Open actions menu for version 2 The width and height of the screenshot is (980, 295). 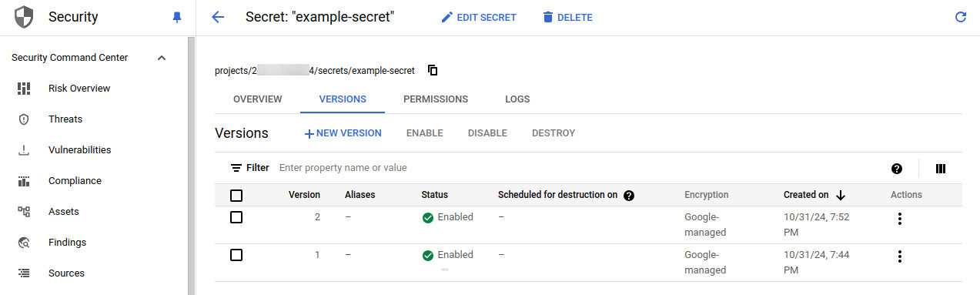pos(899,219)
